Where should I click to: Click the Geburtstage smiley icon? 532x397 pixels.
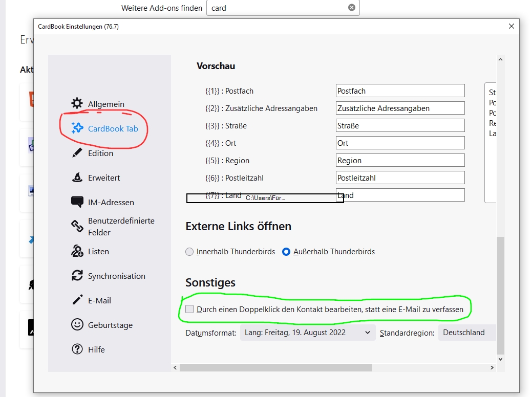tap(77, 324)
